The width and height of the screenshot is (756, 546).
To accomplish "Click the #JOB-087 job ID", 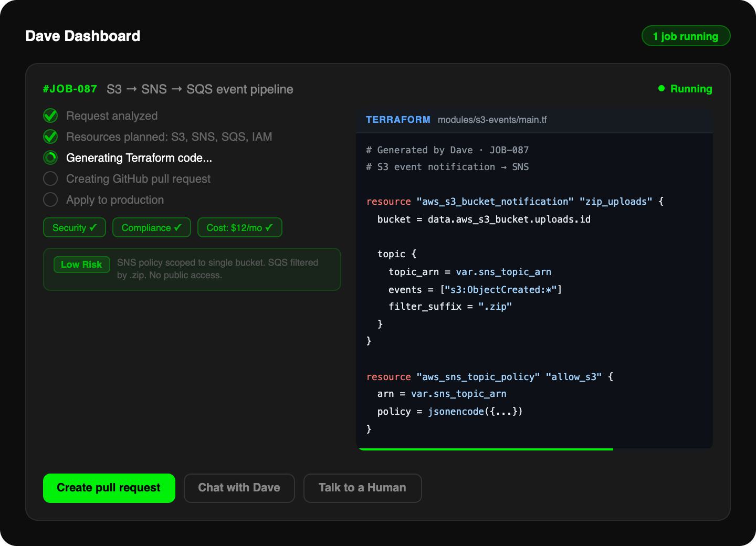I will point(70,89).
